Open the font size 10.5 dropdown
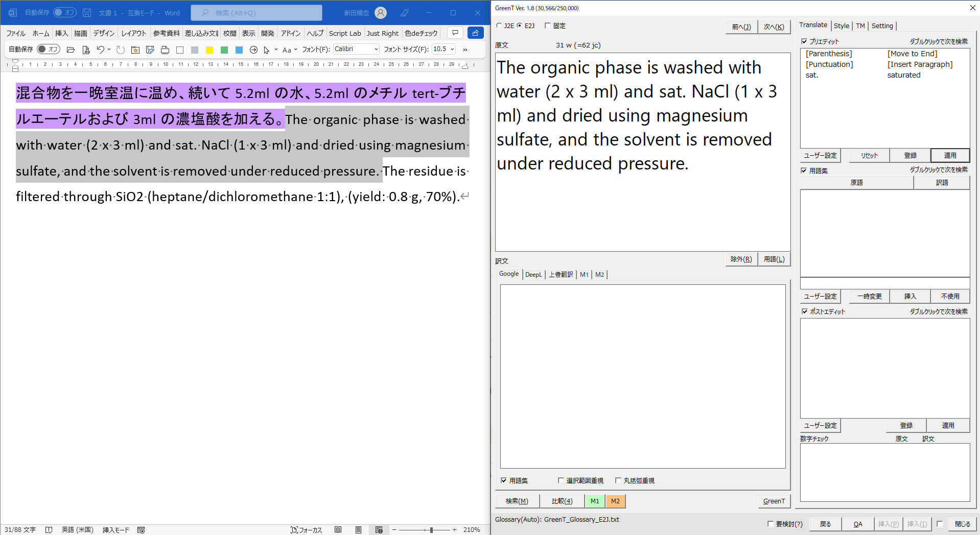This screenshot has height=535, width=980. (x=452, y=50)
